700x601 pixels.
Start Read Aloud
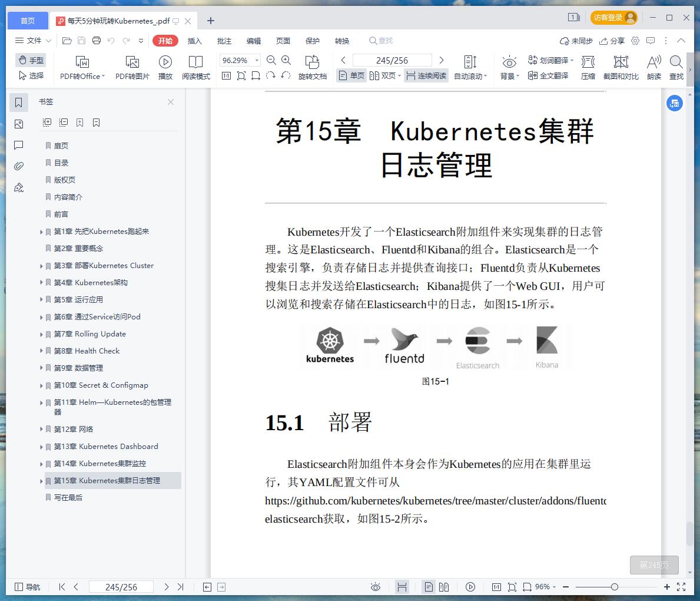[654, 68]
